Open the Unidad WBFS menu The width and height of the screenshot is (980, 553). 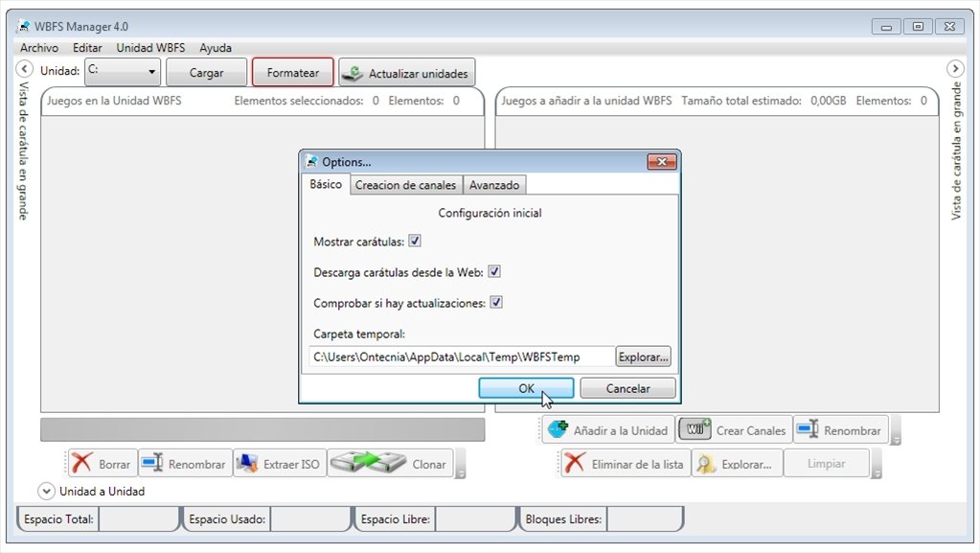(x=150, y=48)
